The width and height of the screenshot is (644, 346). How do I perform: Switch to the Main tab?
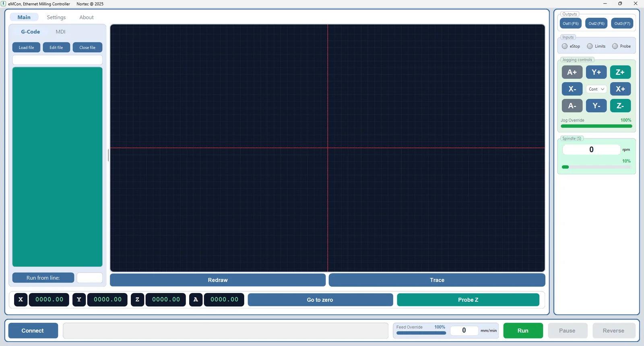click(24, 17)
